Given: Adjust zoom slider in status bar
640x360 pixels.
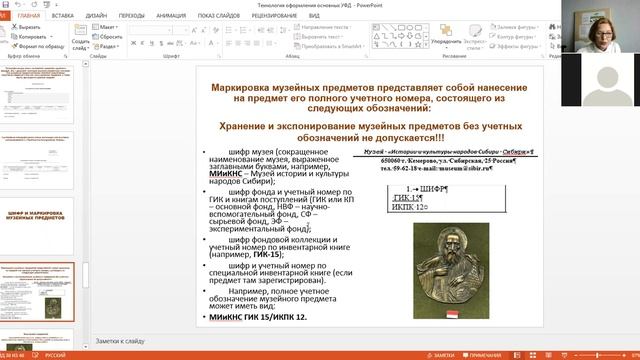Looking at the screenshot, I should 597,355.
